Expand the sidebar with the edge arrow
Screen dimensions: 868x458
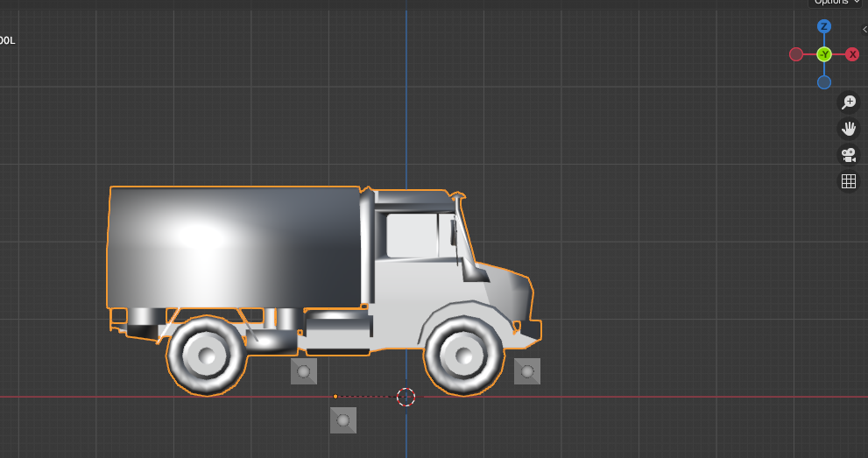pos(864,29)
